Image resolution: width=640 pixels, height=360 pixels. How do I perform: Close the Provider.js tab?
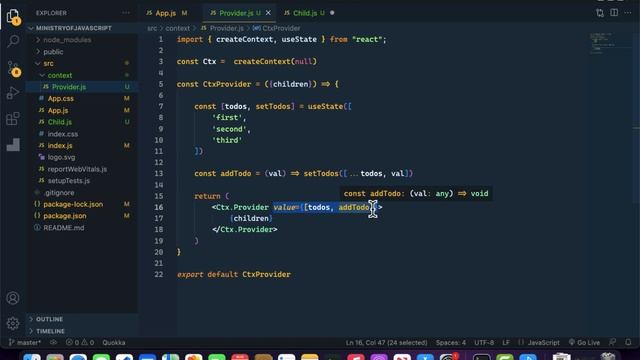pyautogui.click(x=268, y=13)
